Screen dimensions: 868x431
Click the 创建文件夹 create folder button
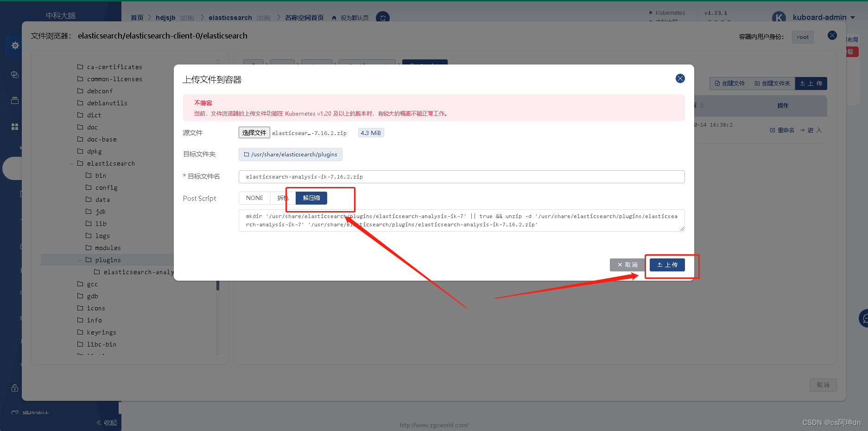[772, 84]
